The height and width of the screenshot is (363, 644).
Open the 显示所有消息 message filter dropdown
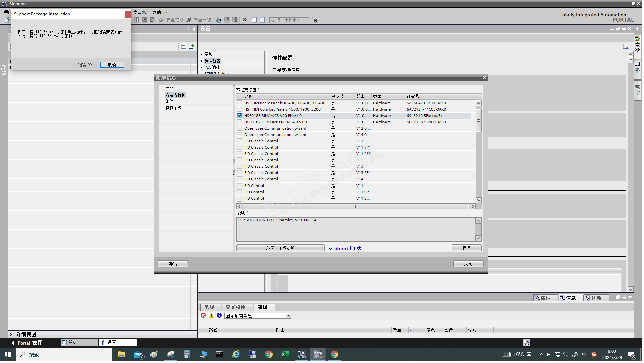[x=289, y=316]
